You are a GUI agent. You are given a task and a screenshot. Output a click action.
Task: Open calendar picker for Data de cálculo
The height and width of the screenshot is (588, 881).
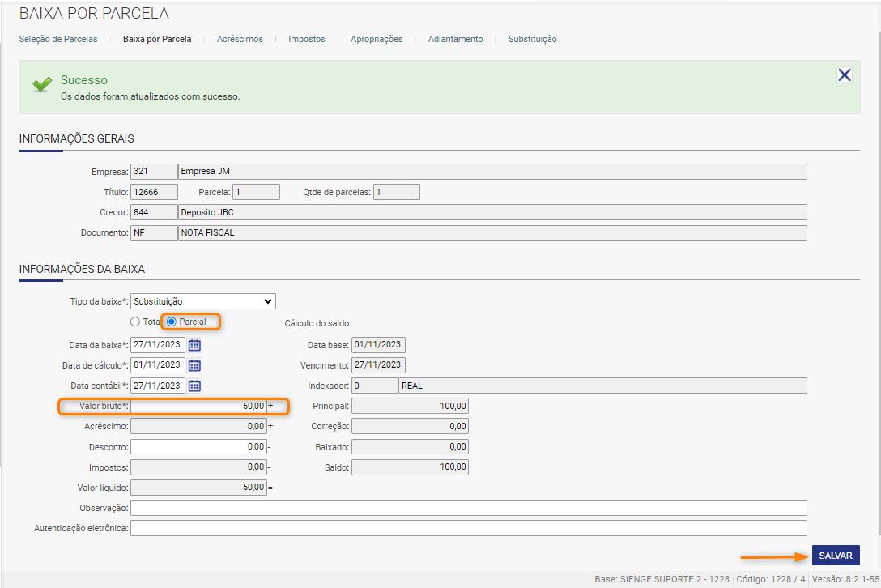pyautogui.click(x=194, y=365)
